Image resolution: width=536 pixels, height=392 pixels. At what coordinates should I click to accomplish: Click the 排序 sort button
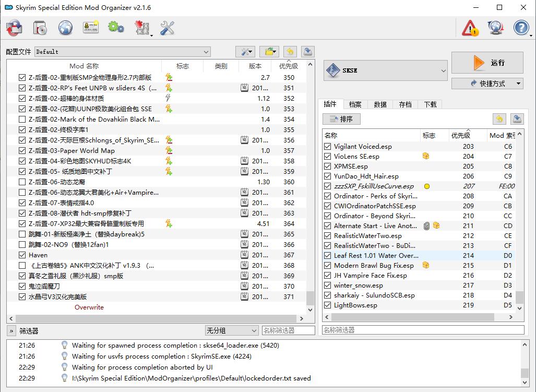click(341, 119)
